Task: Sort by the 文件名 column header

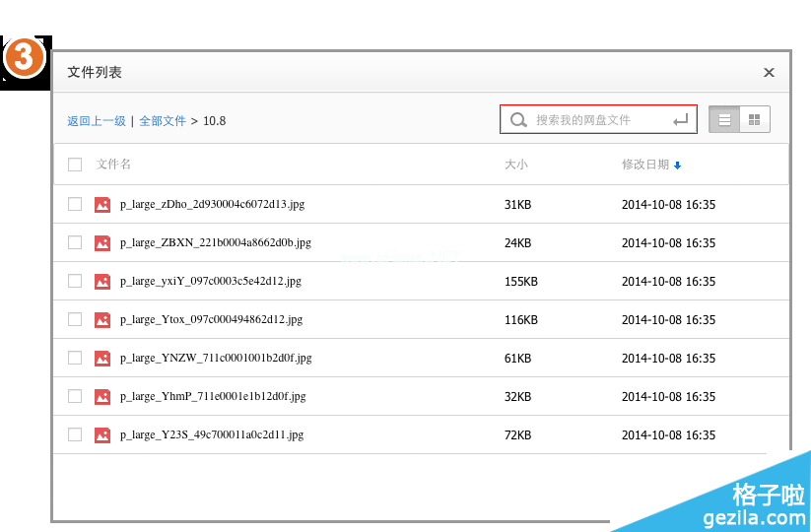Action: click(x=113, y=165)
